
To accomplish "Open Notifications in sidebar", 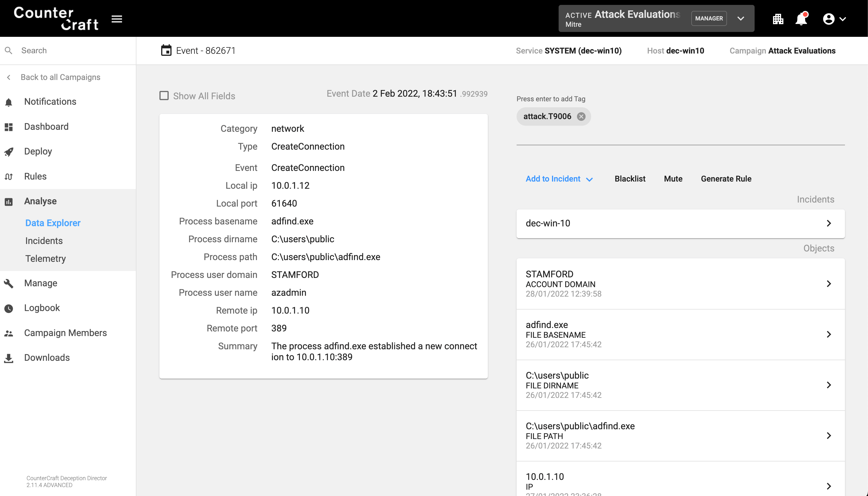I will tap(50, 102).
